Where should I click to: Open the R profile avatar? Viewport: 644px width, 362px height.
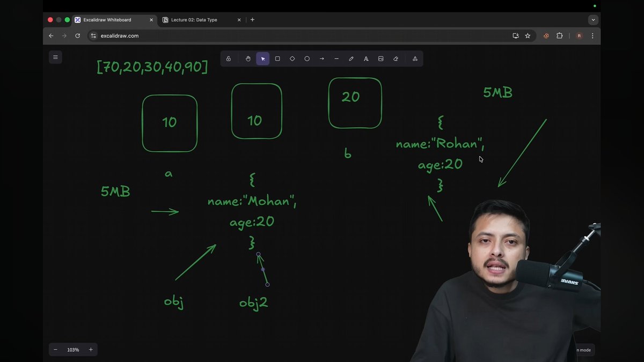point(579,36)
